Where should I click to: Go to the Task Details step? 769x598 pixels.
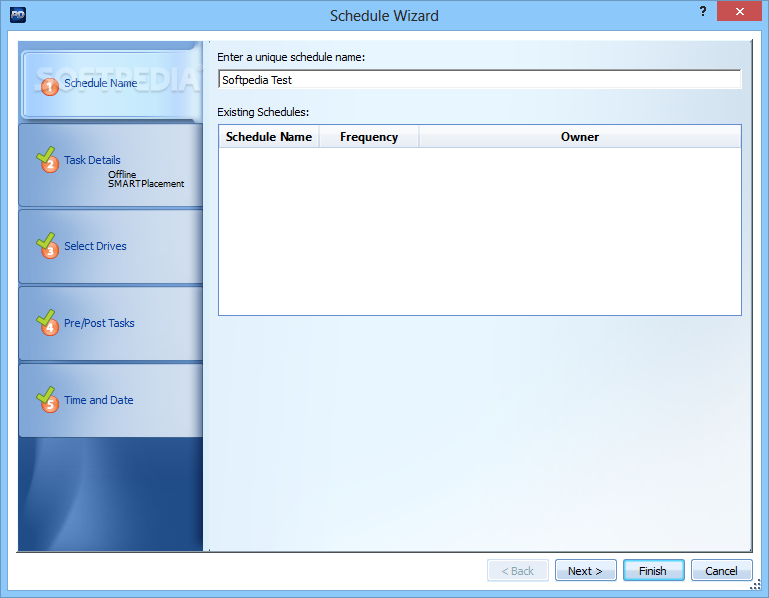111,165
